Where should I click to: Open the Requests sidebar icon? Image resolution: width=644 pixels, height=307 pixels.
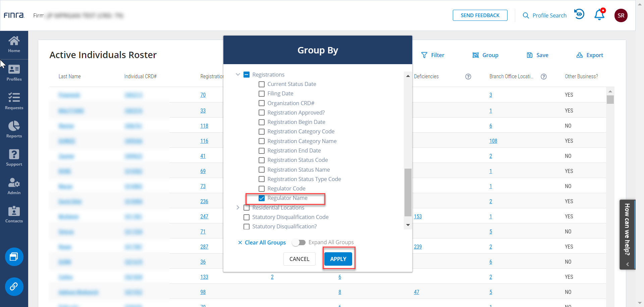coord(14,101)
